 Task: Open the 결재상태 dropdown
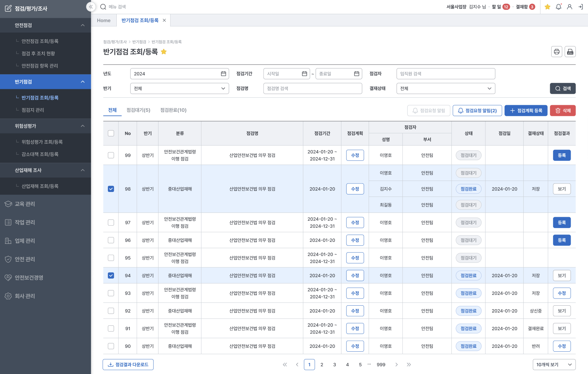pos(445,89)
